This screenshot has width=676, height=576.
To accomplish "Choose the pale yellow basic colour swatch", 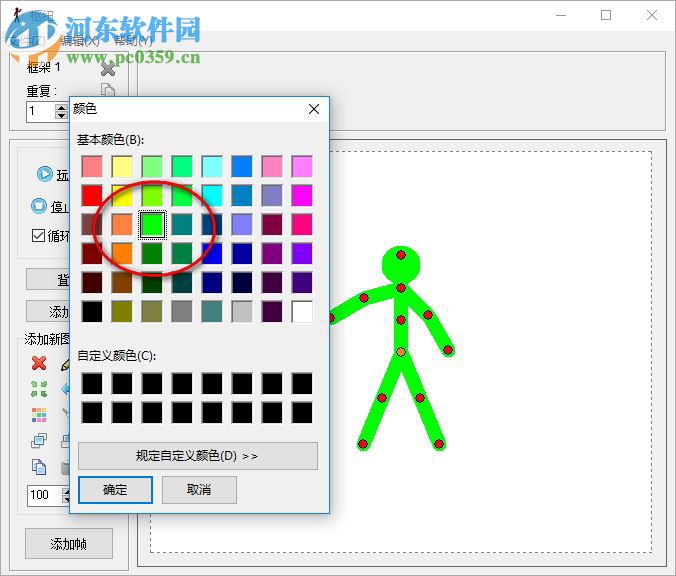I will [122, 167].
